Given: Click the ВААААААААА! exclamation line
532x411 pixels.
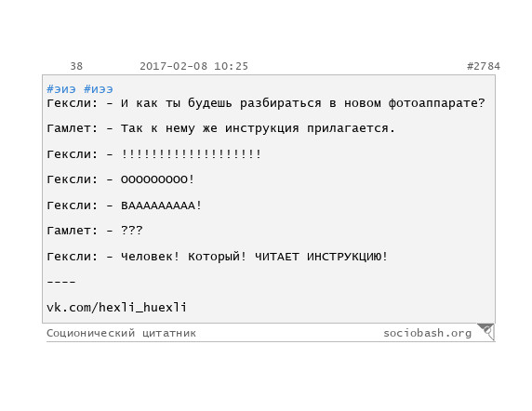Looking at the screenshot, I should tap(162, 205).
